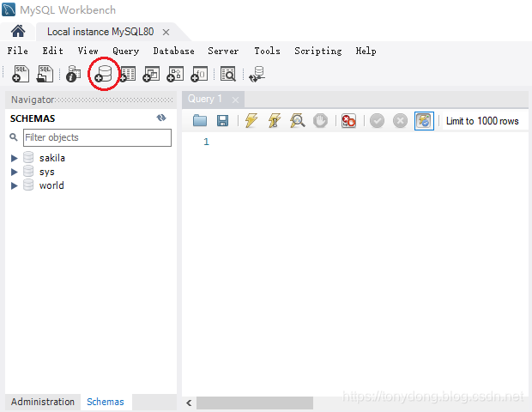The image size is (532, 412).
Task: Select the Query 1 tab
Action: [205, 99]
